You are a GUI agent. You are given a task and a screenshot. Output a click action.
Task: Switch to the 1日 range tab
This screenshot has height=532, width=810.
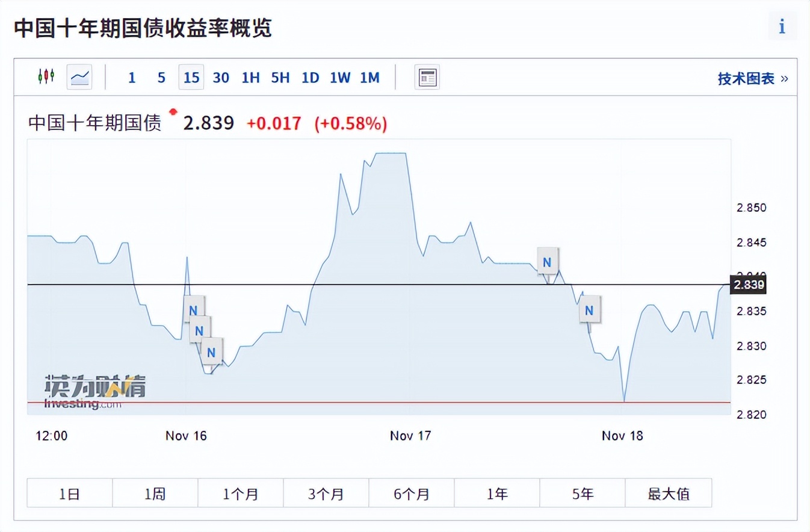pos(69,493)
